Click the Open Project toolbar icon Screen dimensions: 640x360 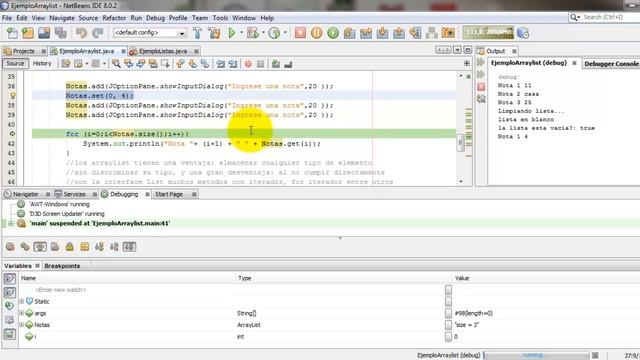coord(44,33)
